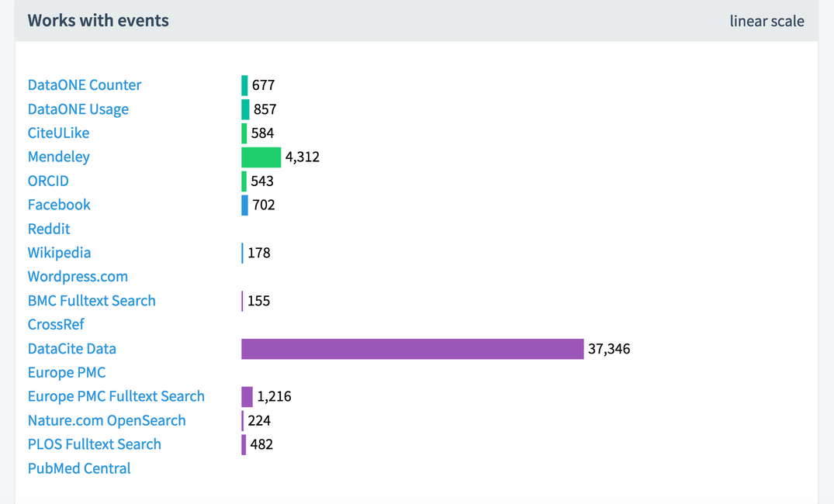Open the DataCite Data source page
834x504 pixels.
pyautogui.click(x=71, y=349)
